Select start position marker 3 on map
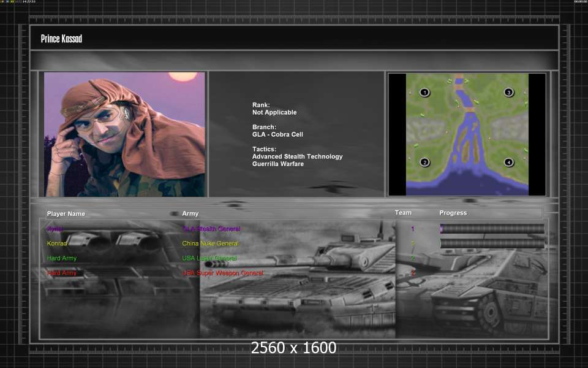Viewport: 588px width, 368px height. 508,93
